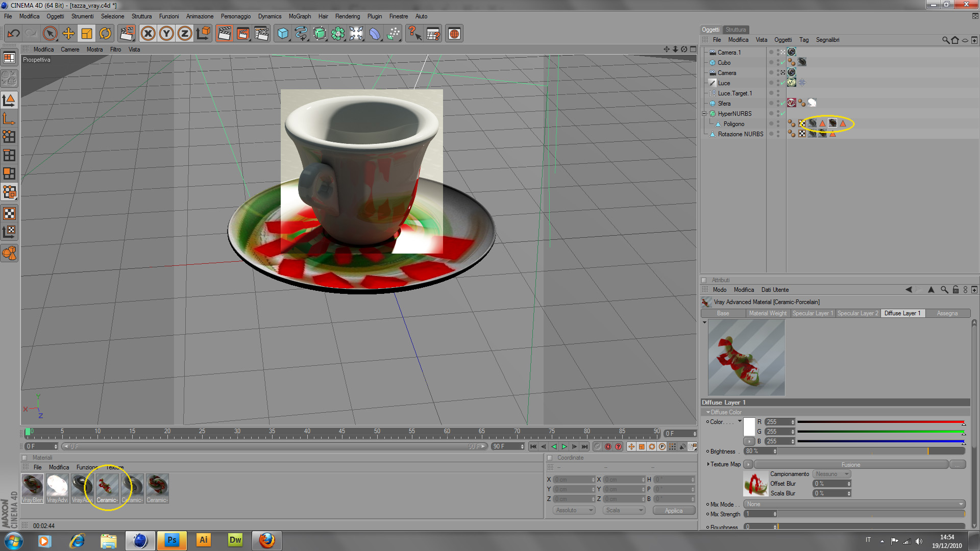Viewport: 980px width, 551px height.
Task: Select the Scale tool
Action: 87,34
